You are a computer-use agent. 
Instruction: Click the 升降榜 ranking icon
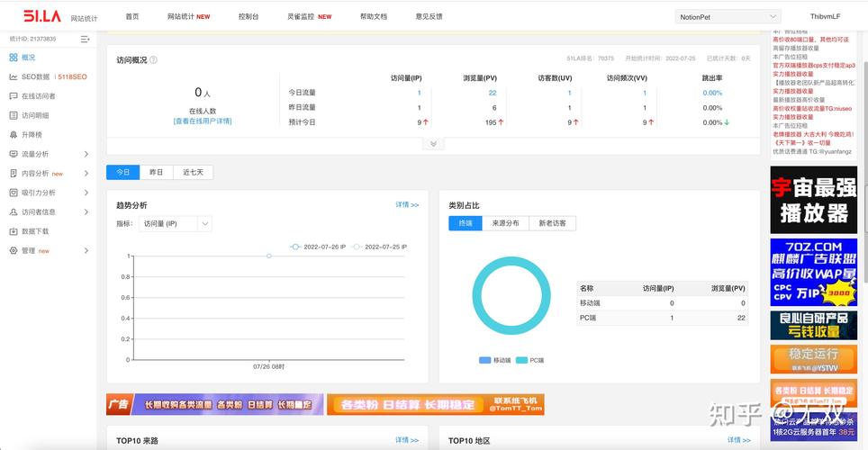(x=14, y=135)
